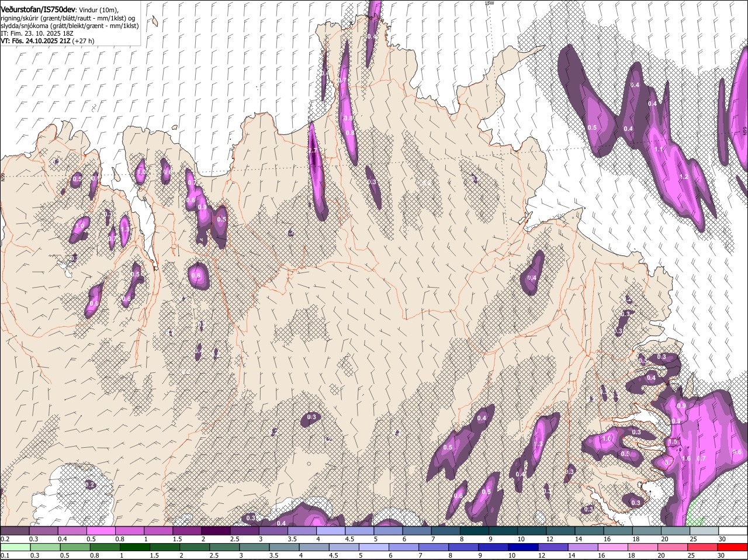This screenshot has height=560, width=748.
Task: Select bottom legend dark green swatch at 1
Action: 134,547
